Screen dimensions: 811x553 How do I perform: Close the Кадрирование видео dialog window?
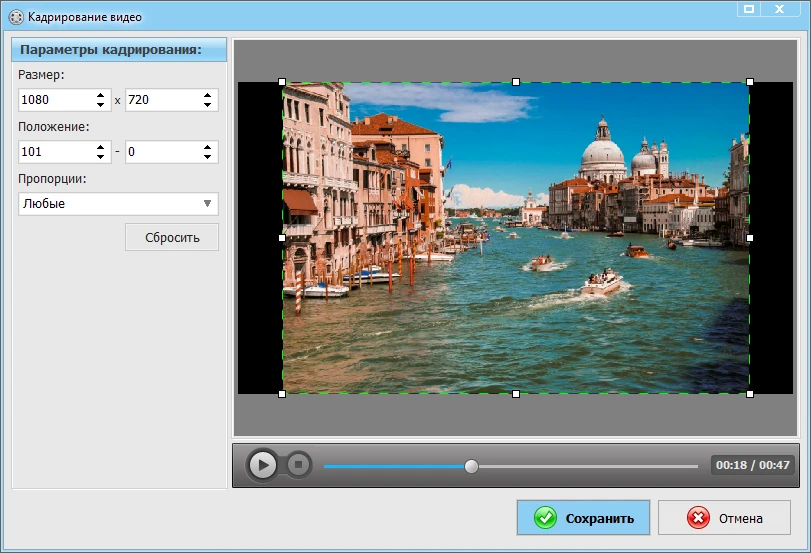click(x=778, y=9)
